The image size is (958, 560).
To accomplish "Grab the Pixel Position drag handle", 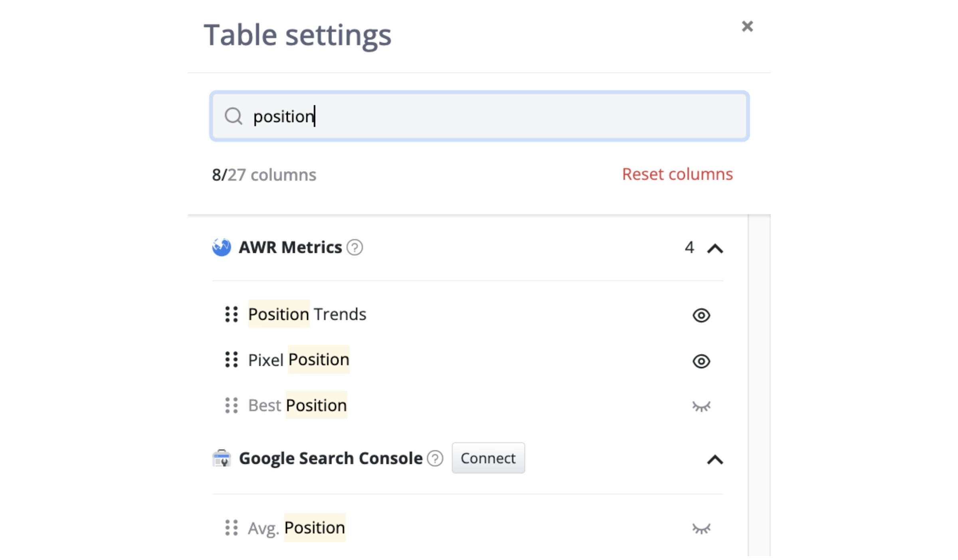I will [232, 359].
